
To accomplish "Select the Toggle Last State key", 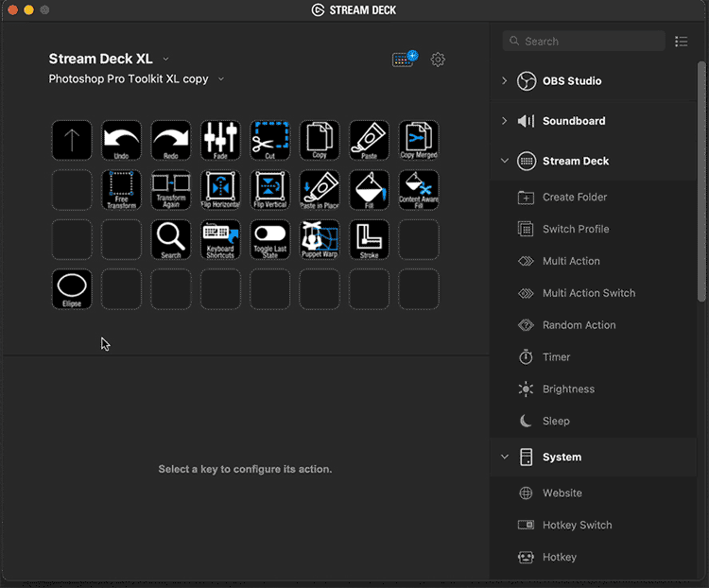I will click(270, 240).
